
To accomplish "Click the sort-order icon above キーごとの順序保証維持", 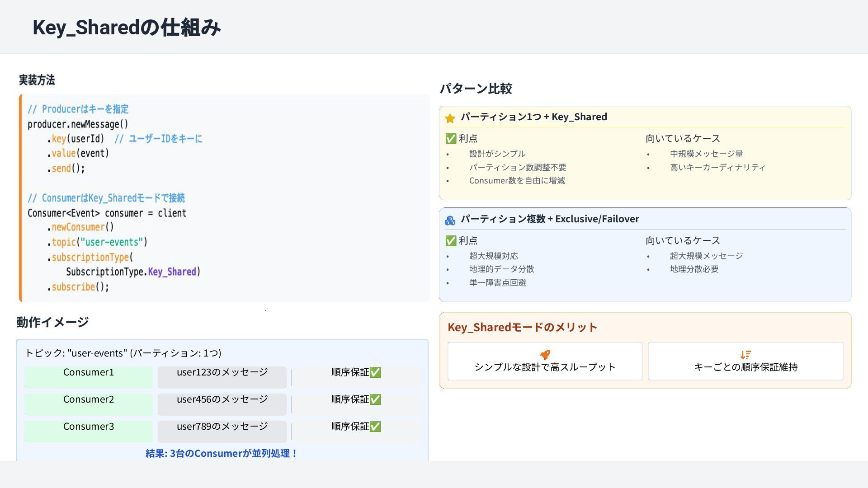I will tap(745, 355).
